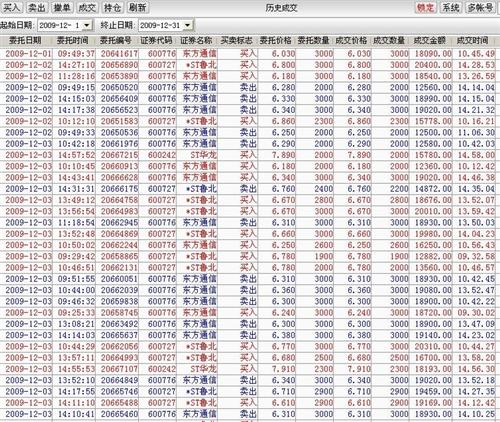The width and height of the screenshot is (500, 422).
Task: Click price 7.890 in 委托价格 column
Action: point(283,155)
